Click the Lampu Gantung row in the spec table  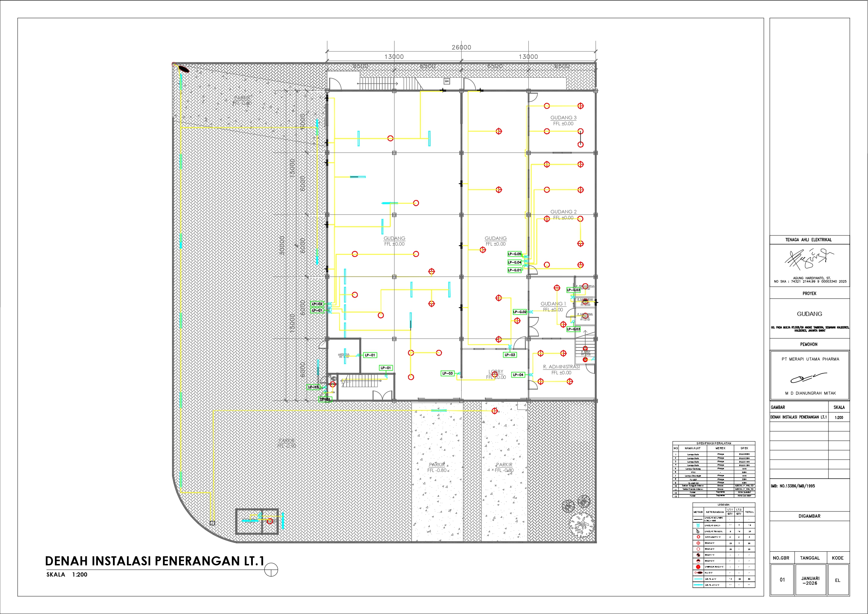[714, 469]
